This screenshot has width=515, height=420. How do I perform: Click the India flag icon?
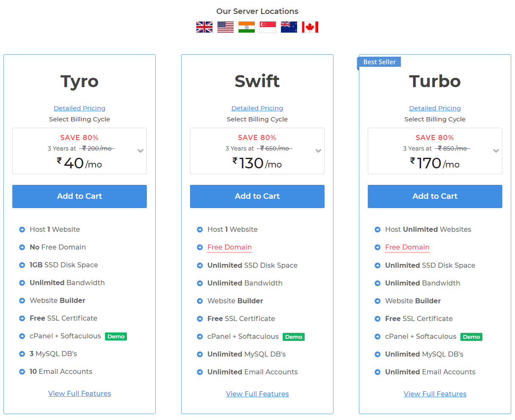(x=247, y=27)
